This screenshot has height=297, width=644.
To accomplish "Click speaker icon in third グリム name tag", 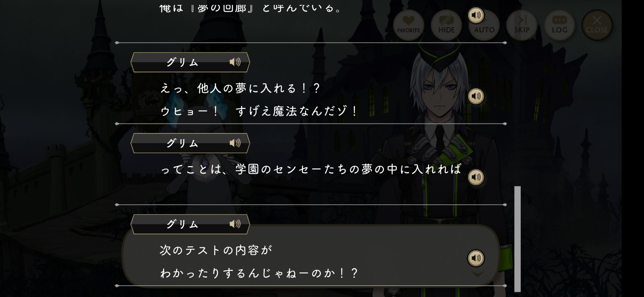I will [235, 224].
